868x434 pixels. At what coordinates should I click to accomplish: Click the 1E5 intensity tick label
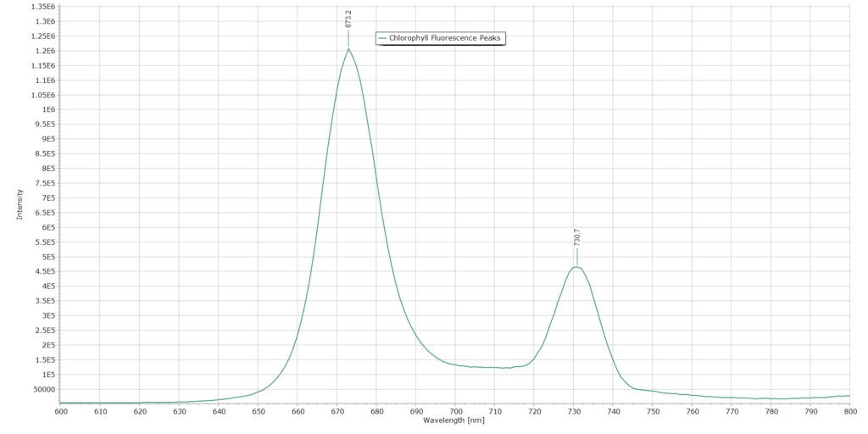tap(47, 375)
